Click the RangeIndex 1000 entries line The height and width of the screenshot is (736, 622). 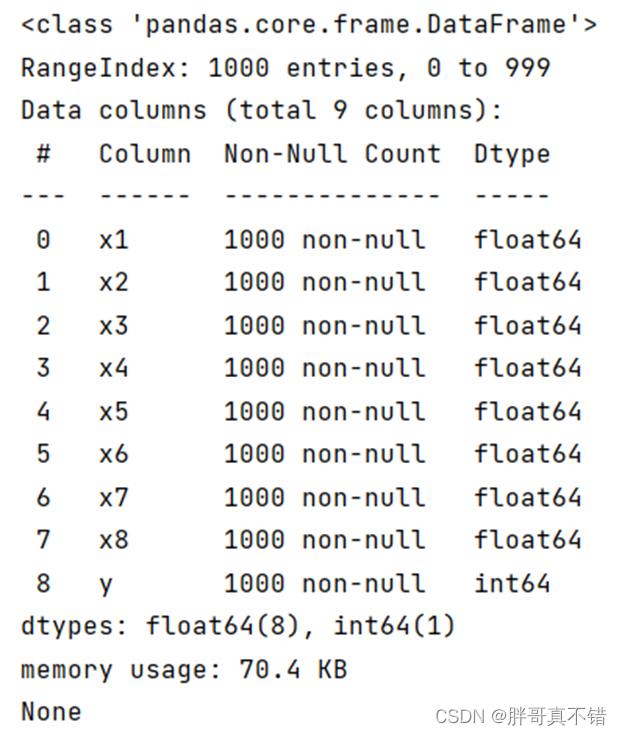coord(286,68)
